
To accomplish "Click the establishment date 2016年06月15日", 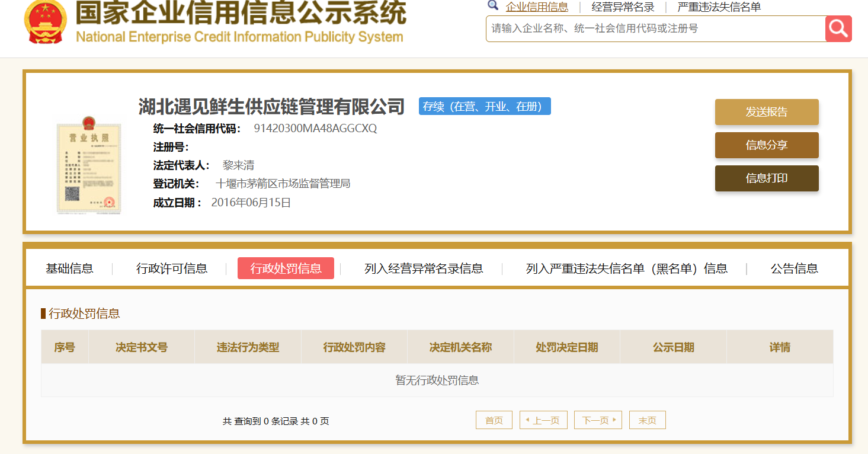I will coord(251,203).
